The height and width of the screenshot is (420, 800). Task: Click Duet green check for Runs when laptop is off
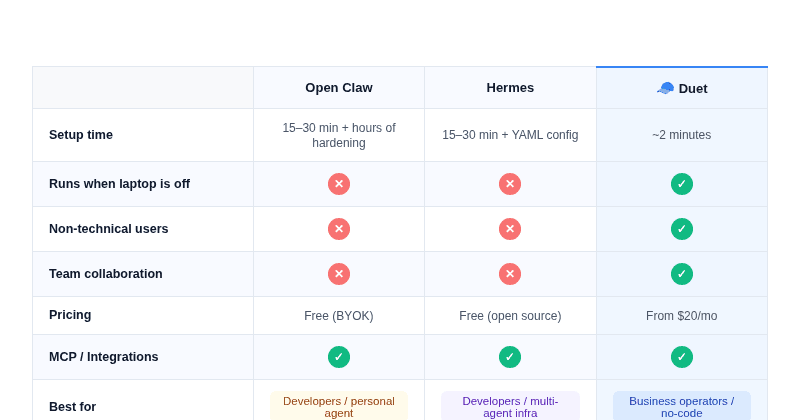click(682, 184)
